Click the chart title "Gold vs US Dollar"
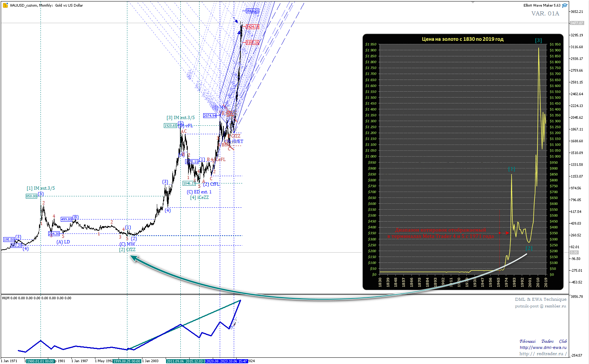 pyautogui.click(x=69, y=5)
